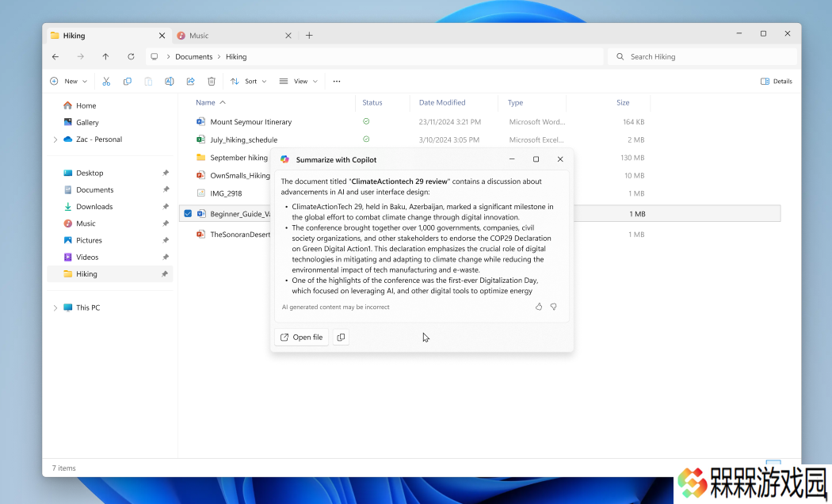This screenshot has height=504, width=832.
Task: Click Hiking in the address breadcrumb
Action: click(236, 57)
